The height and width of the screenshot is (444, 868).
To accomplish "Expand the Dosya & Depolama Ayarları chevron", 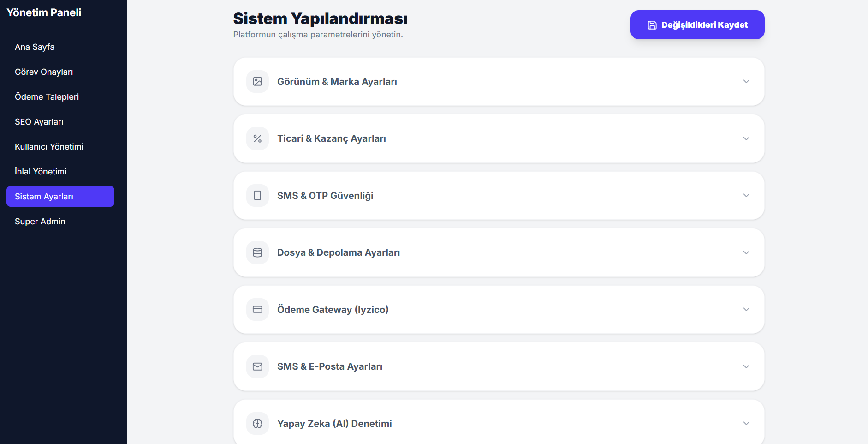I will [x=746, y=252].
